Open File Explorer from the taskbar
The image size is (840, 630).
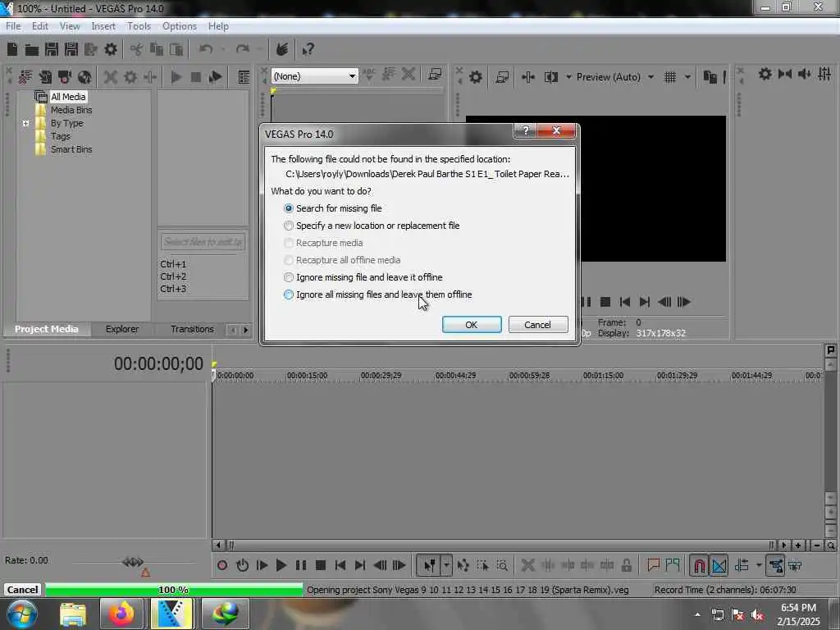click(73, 614)
